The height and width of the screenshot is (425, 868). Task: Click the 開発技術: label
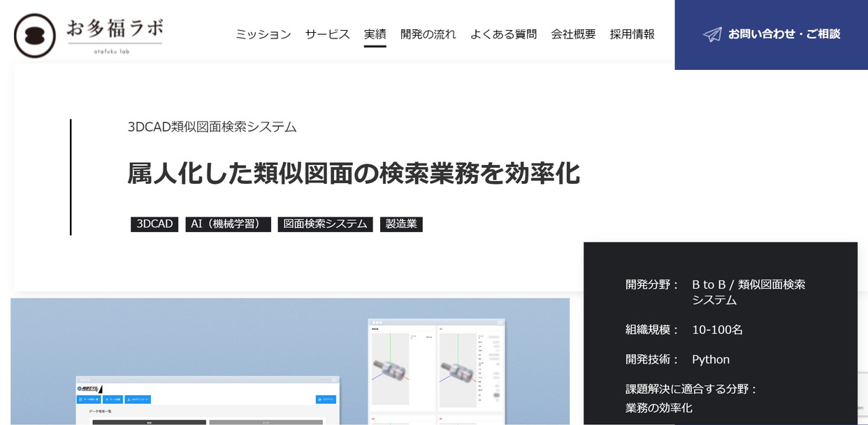[652, 359]
